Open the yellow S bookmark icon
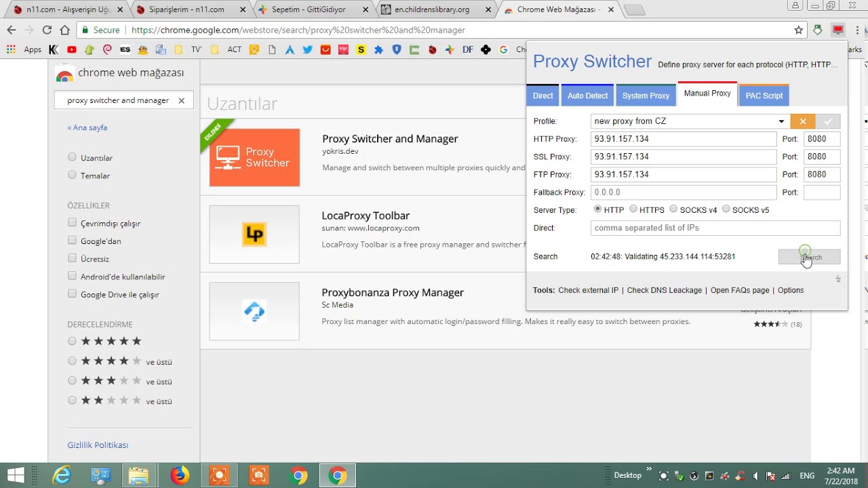Screen dimensions: 868x488 pyautogui.click(x=361, y=49)
